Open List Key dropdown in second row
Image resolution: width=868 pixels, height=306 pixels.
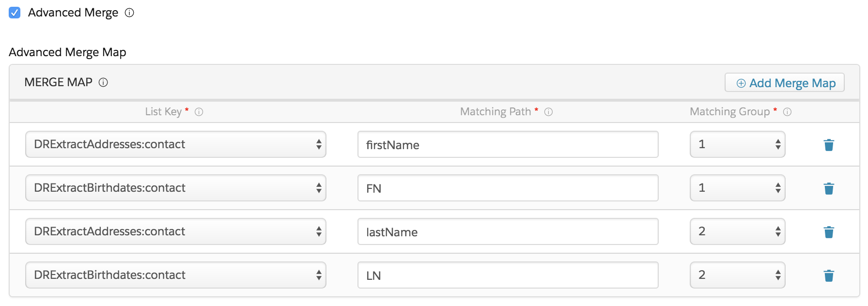coord(175,188)
